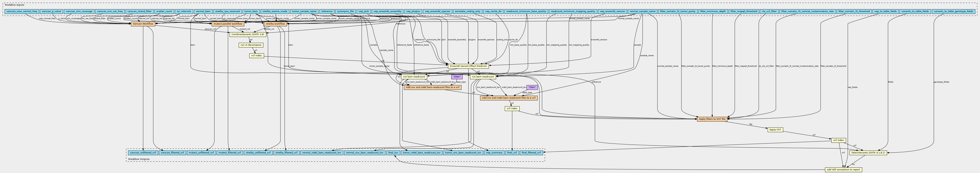
Task: Select the strelka_cpu_reserved input node
Action: (227, 11)
